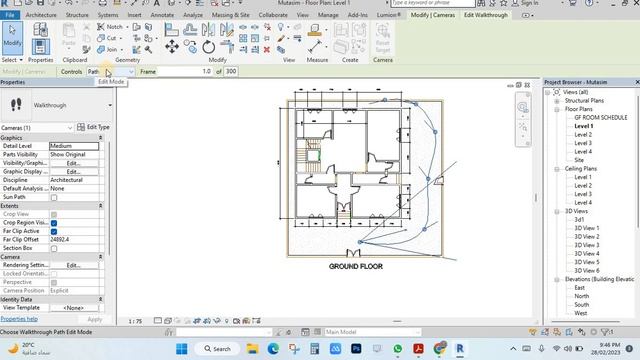This screenshot has height=360, width=640.
Task: Click the Windows taskbar Search box
Action: coord(218,349)
